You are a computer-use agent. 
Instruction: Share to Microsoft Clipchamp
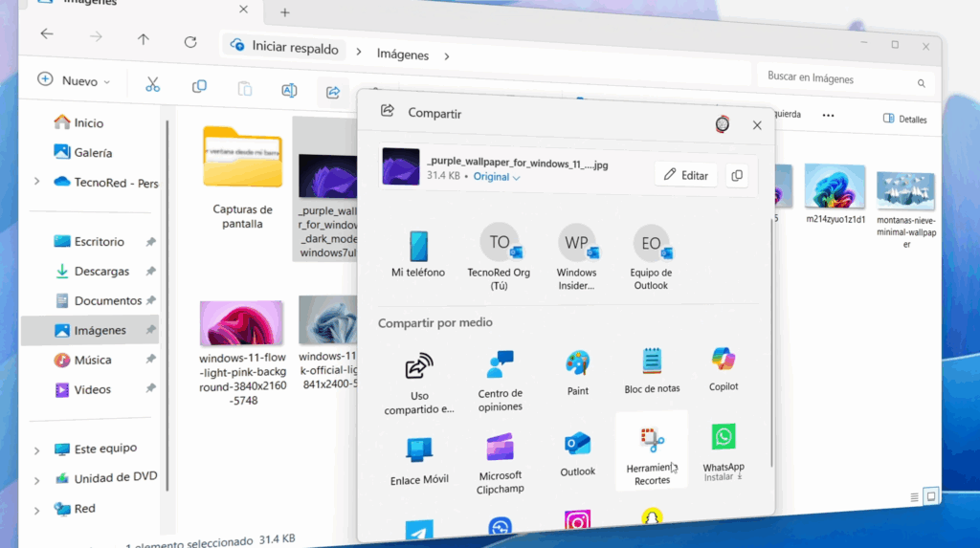pyautogui.click(x=500, y=463)
